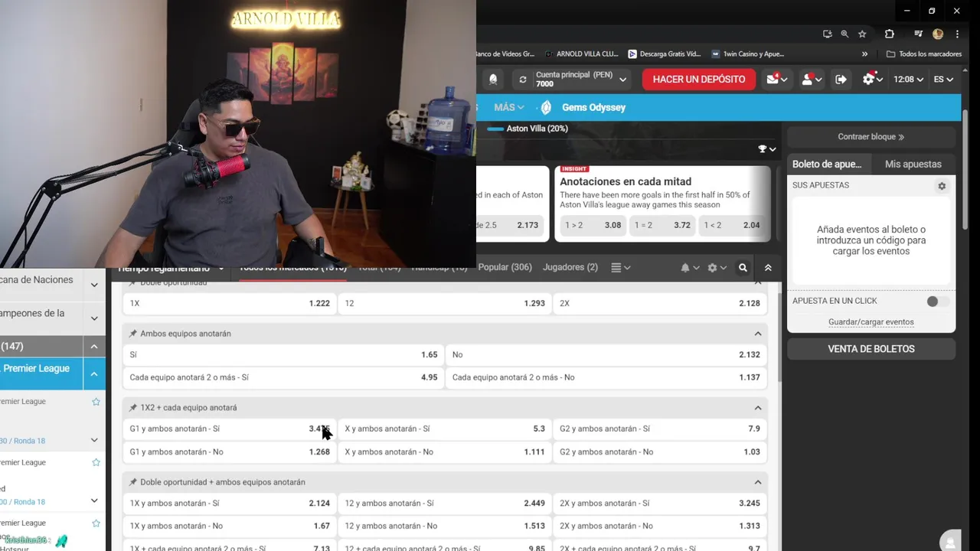Pick G2 y ambos anotarán - No at 1.03

[660, 452]
